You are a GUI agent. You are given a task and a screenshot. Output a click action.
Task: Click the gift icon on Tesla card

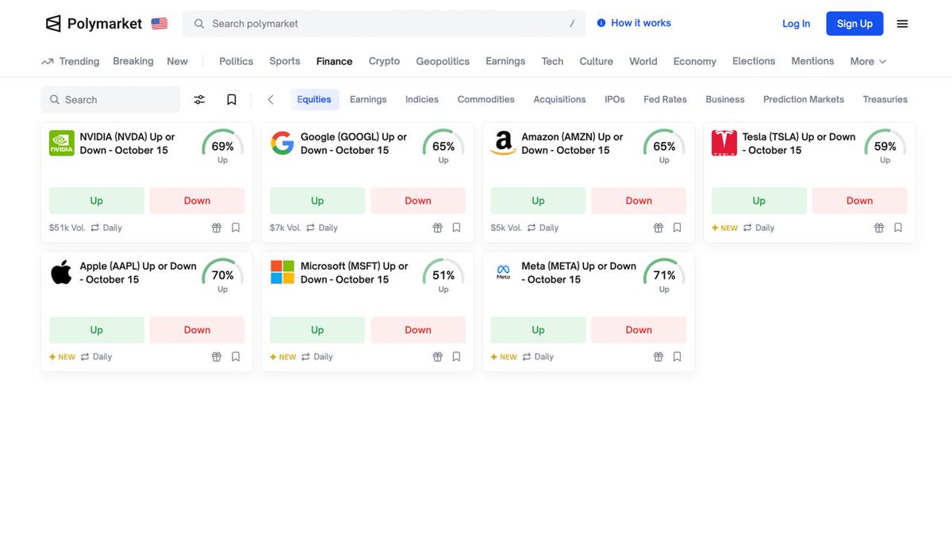(879, 228)
